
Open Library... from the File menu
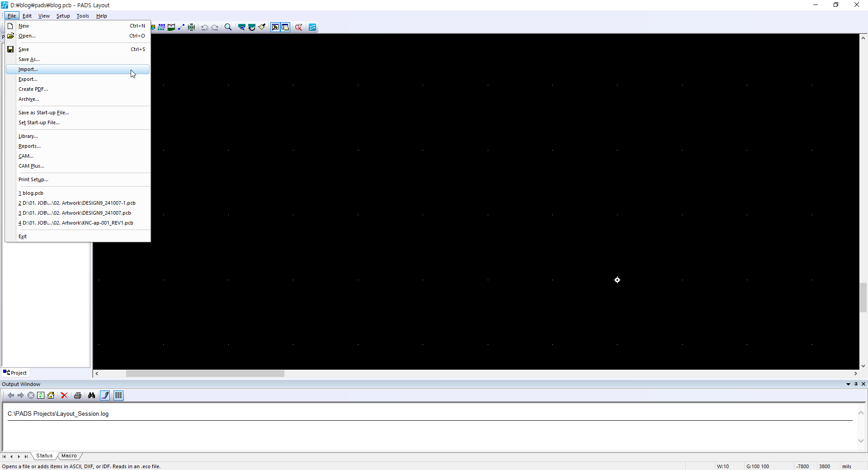coord(78,136)
